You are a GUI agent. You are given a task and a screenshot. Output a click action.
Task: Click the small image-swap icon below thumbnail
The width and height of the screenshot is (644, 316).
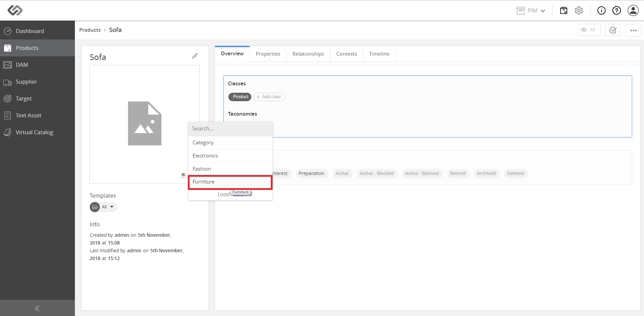click(x=184, y=175)
